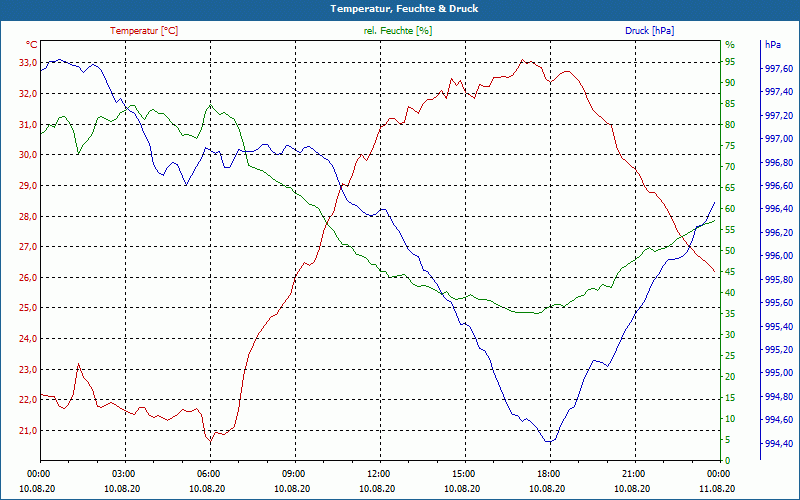Click the 75 humidity axis value
The image size is (800, 500).
coord(731,146)
